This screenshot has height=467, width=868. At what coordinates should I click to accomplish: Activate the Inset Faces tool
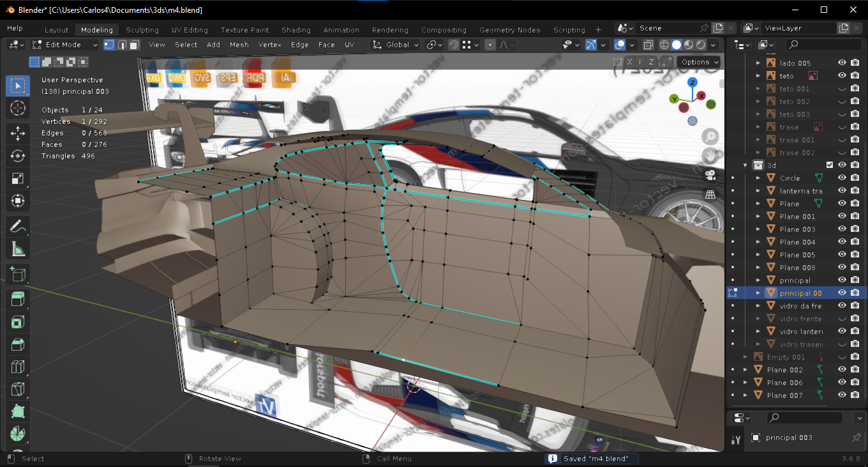pos(18,322)
